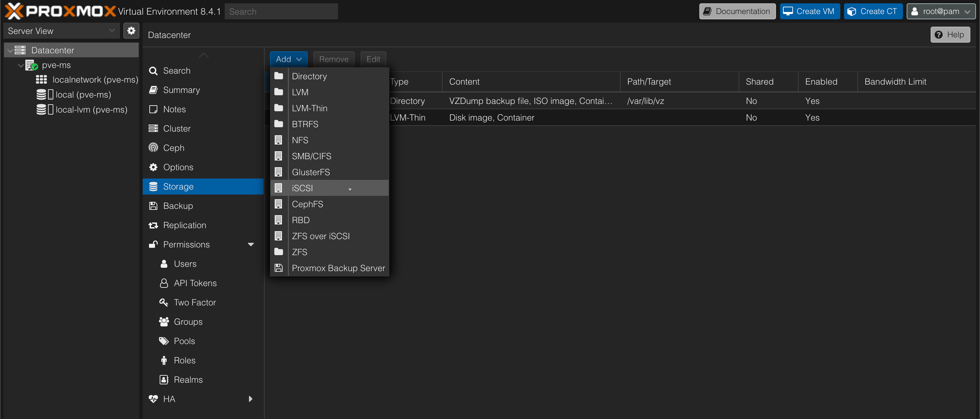The image size is (980, 419).
Task: Click the Groups people icon
Action: click(164, 322)
